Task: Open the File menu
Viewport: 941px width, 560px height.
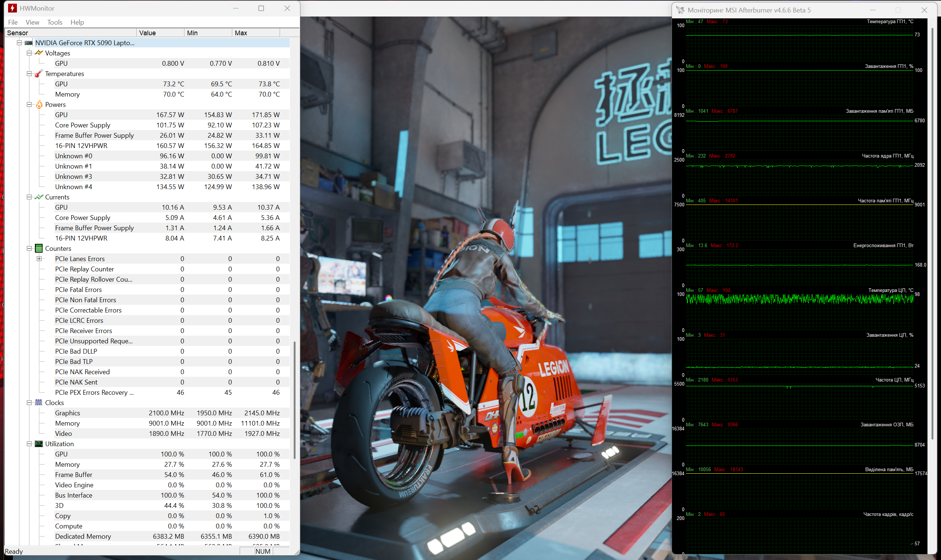Action: [13, 22]
